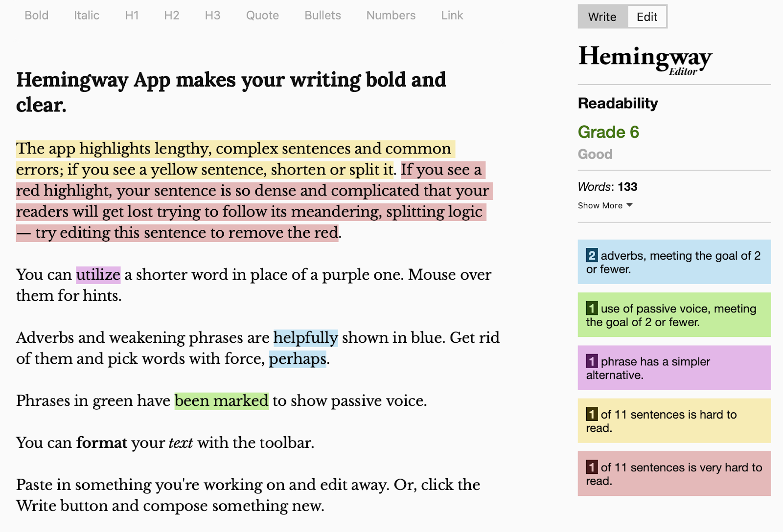Screen dimensions: 783x532
Task: Insert a Bullets list
Action: point(322,16)
